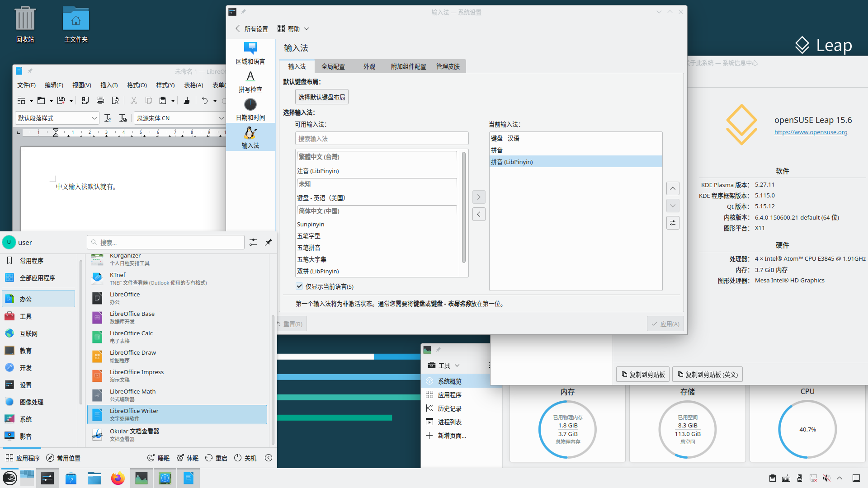Click the 复制到剪贴板 (英文) button
The image size is (868, 488).
(707, 374)
